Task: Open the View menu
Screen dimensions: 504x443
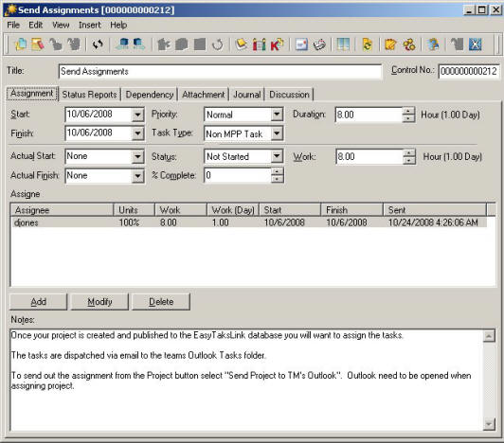Action: [x=61, y=25]
